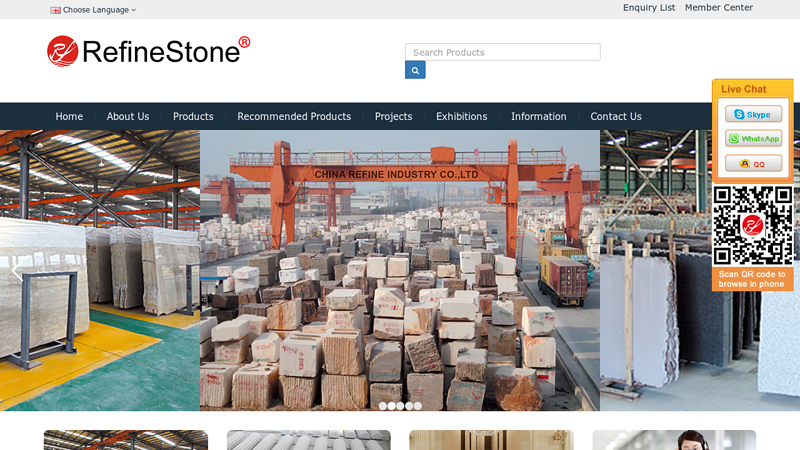The image size is (800, 450).
Task: Open the Contact Us page
Action: pos(616,116)
